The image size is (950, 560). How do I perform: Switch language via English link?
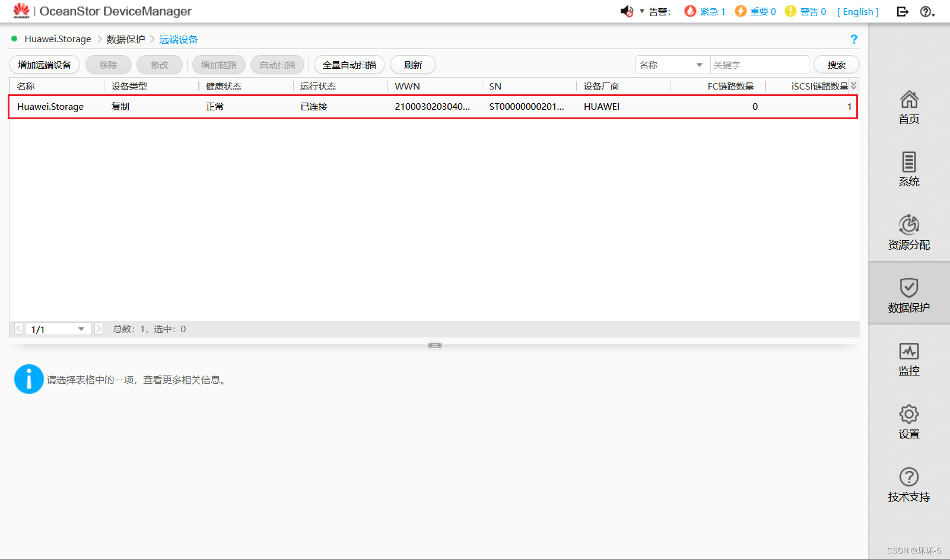tap(858, 11)
